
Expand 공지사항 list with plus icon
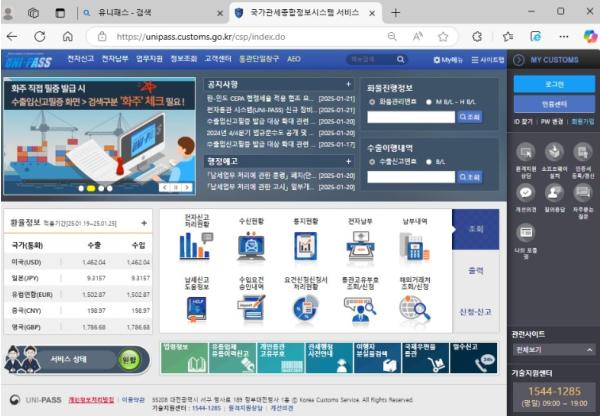tap(348, 85)
